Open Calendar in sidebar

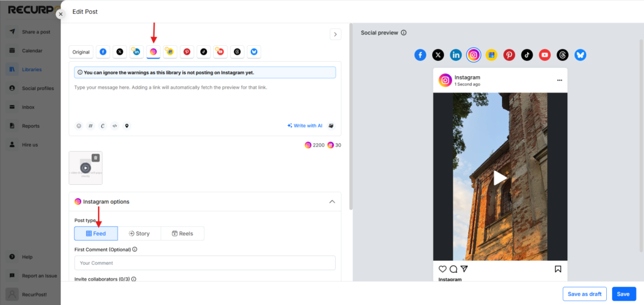pyautogui.click(x=30, y=50)
